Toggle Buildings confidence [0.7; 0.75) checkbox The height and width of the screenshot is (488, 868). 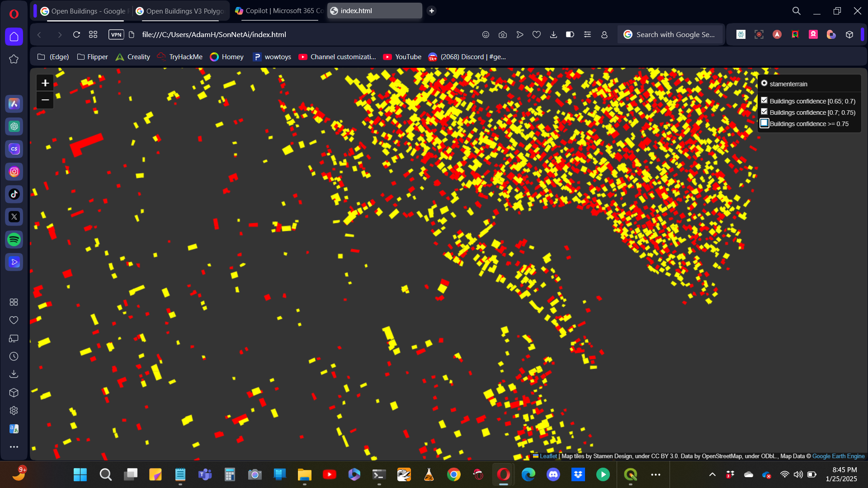764,112
